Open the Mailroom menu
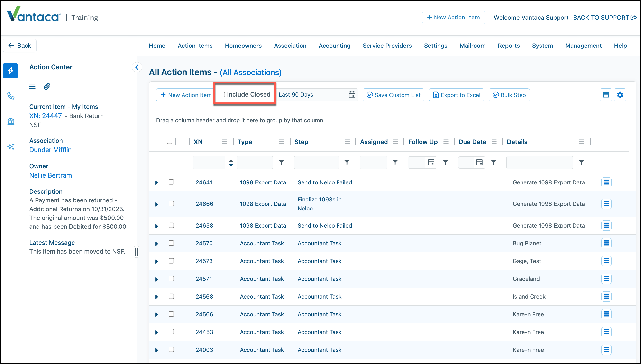The height and width of the screenshot is (364, 641). tap(473, 46)
